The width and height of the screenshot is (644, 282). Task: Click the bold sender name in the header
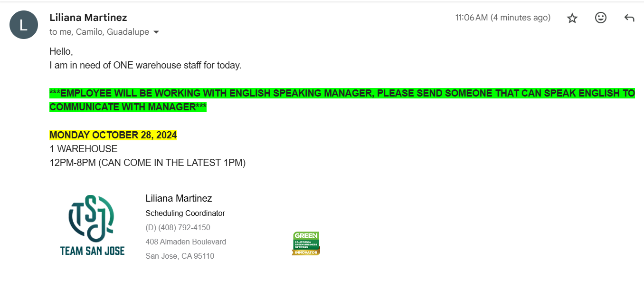click(x=88, y=18)
